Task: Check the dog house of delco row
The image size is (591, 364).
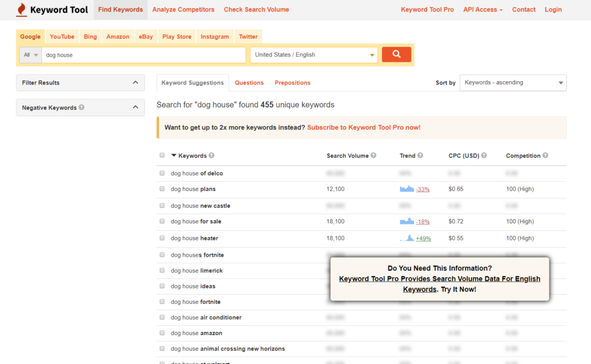Action: (162, 173)
